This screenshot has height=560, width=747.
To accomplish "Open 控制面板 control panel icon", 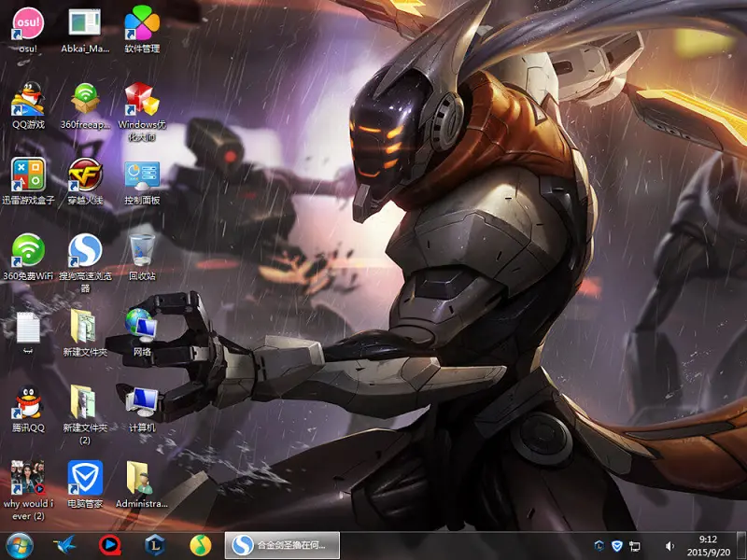I will pyautogui.click(x=142, y=181).
